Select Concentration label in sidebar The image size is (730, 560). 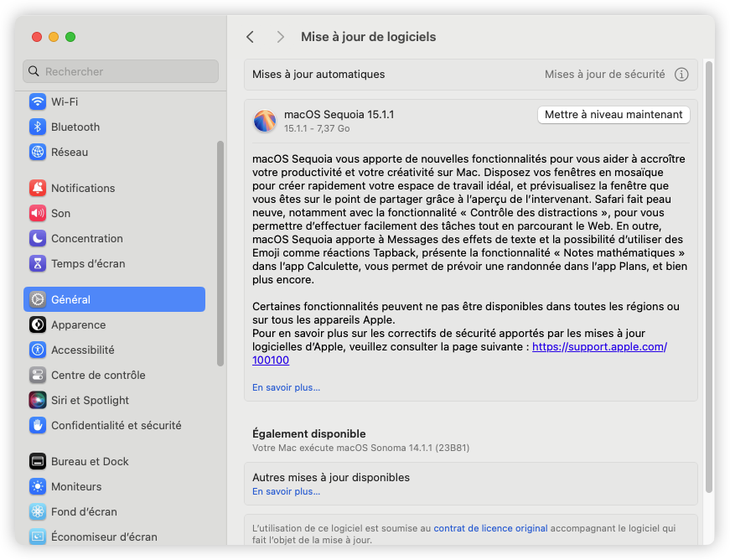(x=87, y=238)
